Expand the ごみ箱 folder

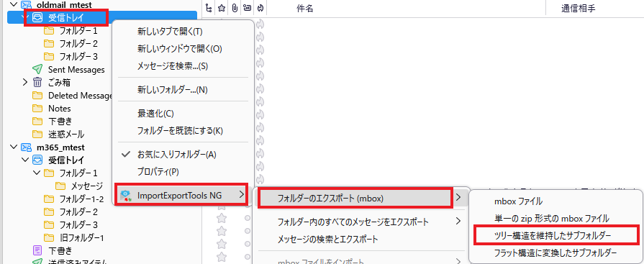pyautogui.click(x=25, y=83)
